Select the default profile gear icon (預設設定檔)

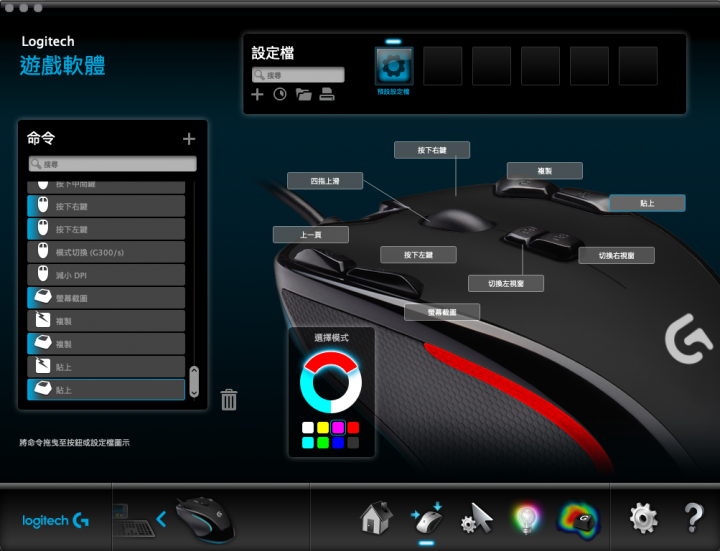tap(394, 66)
